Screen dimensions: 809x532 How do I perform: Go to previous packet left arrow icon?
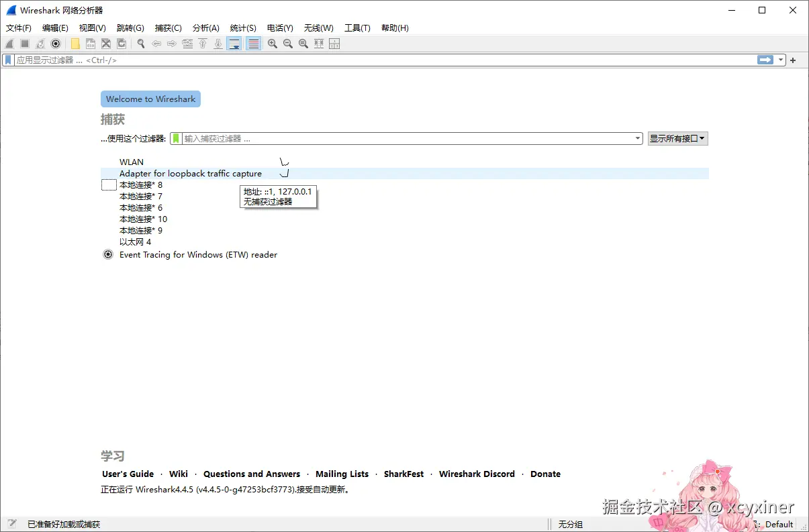coord(156,44)
